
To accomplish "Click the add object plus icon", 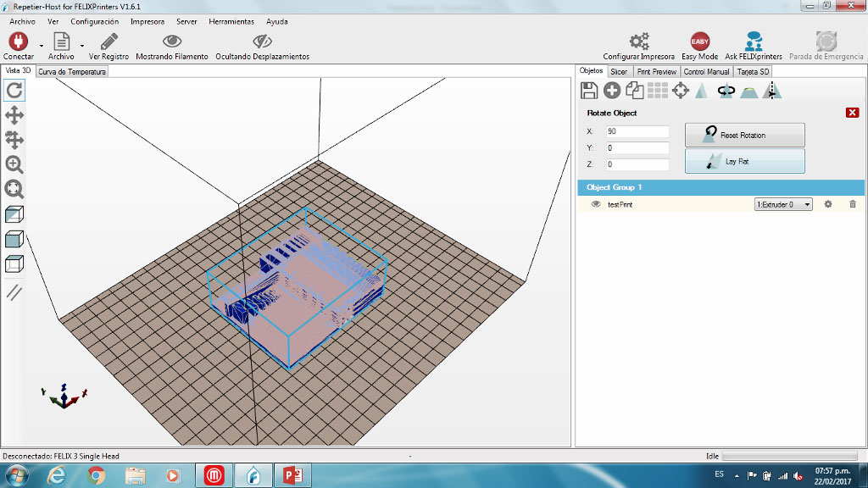I will [x=611, y=91].
